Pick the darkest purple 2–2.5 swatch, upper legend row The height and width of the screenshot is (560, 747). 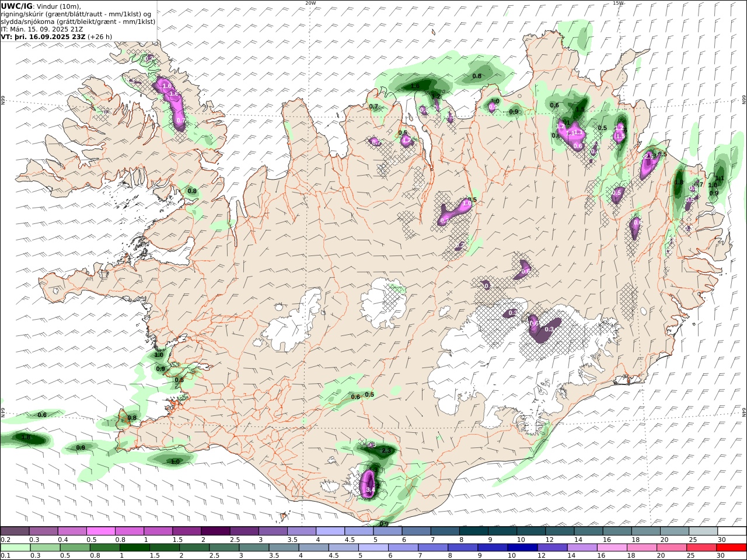215,531
